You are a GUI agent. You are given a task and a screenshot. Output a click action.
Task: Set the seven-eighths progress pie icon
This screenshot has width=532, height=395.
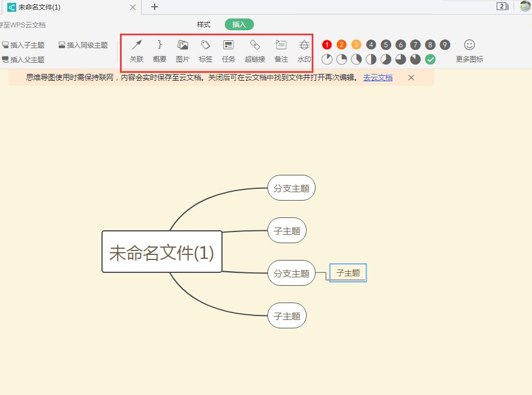tap(415, 59)
